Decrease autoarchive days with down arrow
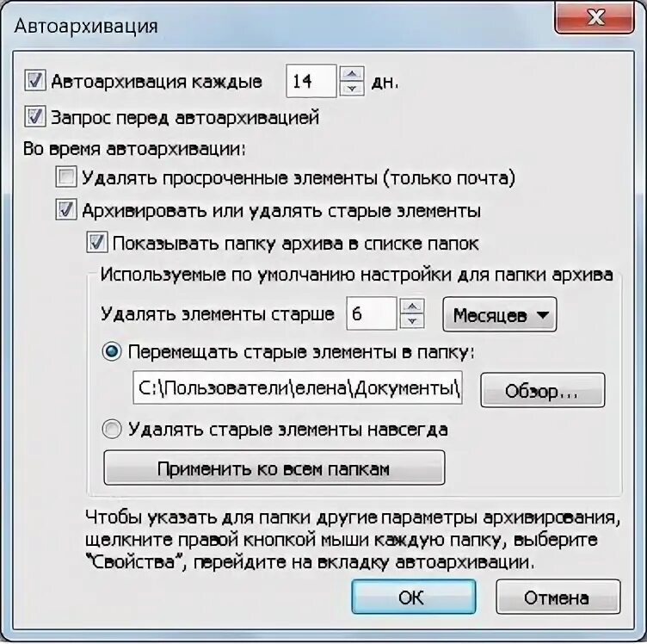 click(352, 89)
